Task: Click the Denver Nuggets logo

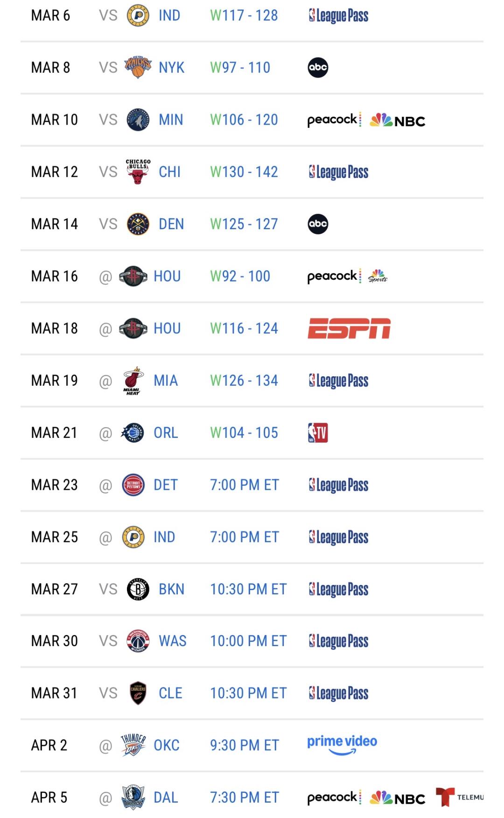Action: 138,224
